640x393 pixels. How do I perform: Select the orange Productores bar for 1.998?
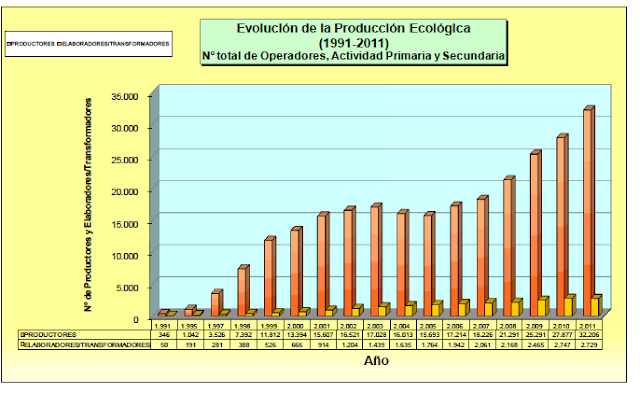click(243, 291)
